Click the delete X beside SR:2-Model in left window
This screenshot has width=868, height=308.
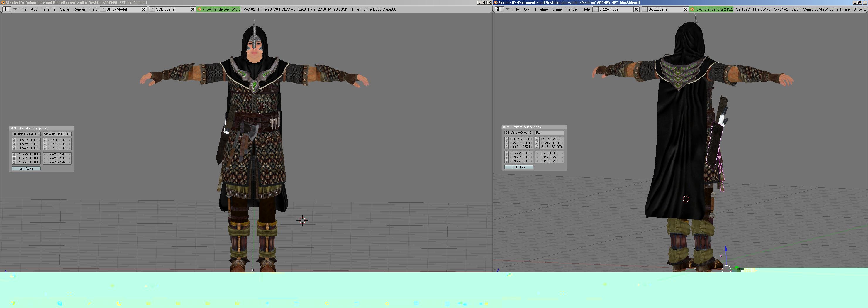144,9
